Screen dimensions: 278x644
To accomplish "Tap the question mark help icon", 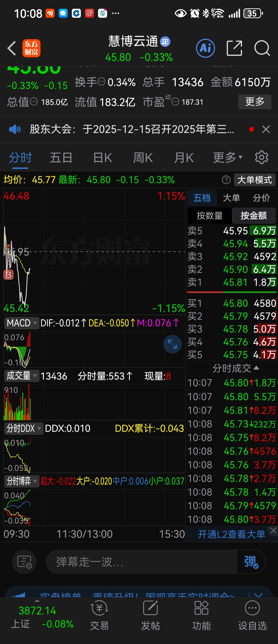I will tap(226, 180).
